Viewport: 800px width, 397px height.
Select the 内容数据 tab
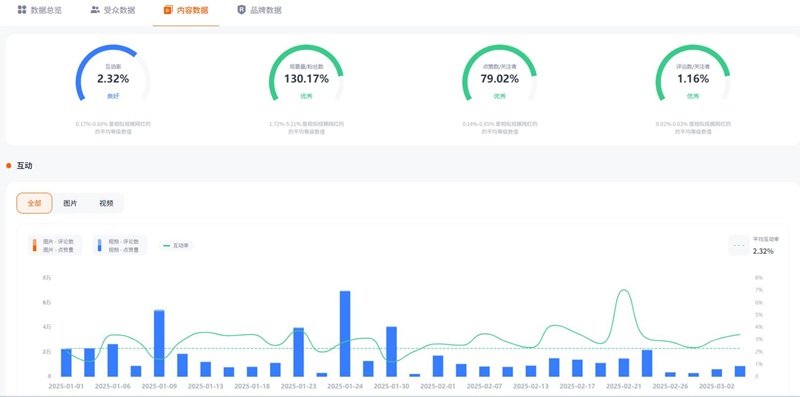point(186,10)
